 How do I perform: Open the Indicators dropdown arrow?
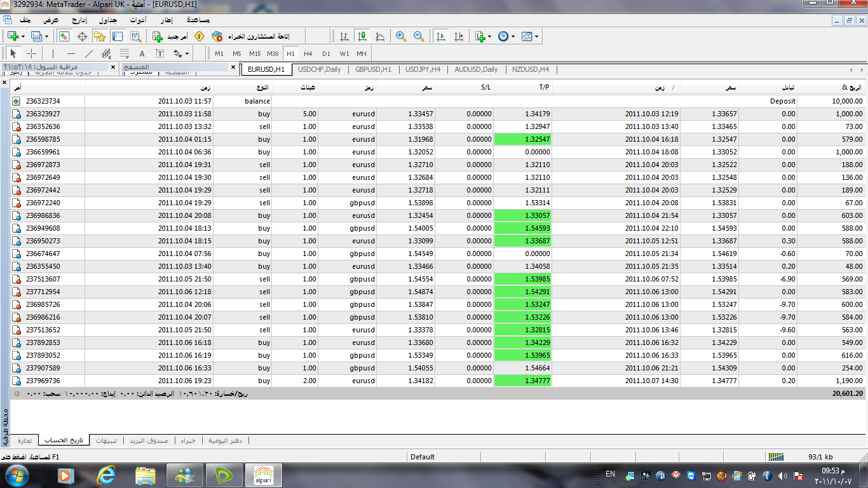pos(490,36)
